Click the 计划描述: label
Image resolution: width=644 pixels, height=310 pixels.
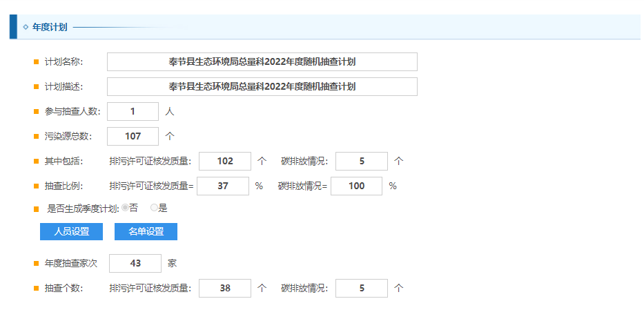click(64, 87)
